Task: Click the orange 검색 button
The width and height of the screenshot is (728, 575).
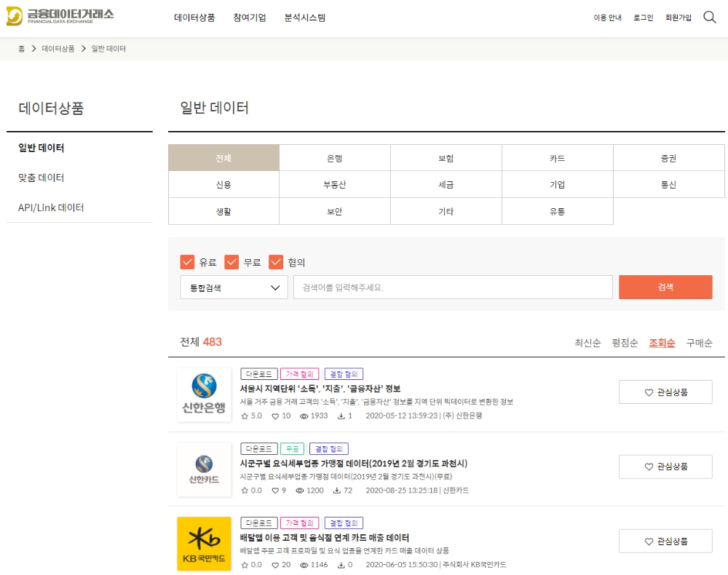Action: [665, 287]
